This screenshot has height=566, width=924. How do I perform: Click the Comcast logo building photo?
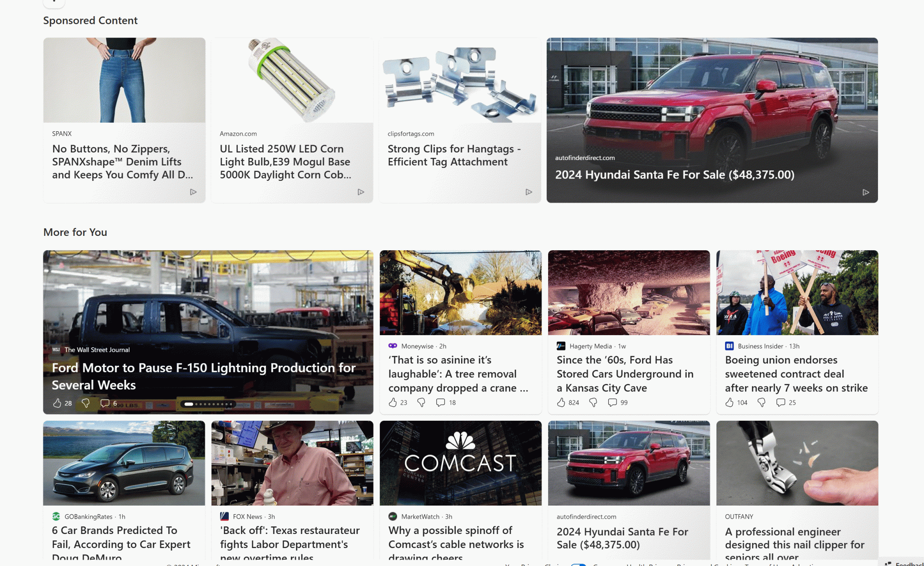461,463
